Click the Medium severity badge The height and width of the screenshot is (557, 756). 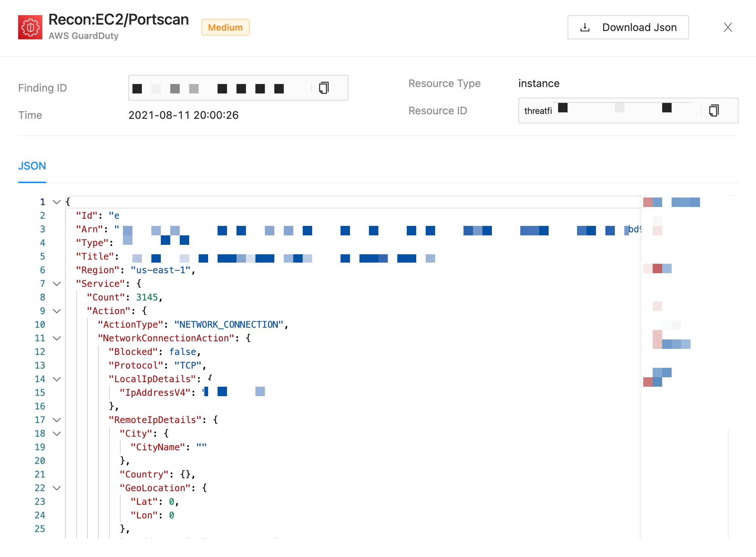[x=225, y=27]
